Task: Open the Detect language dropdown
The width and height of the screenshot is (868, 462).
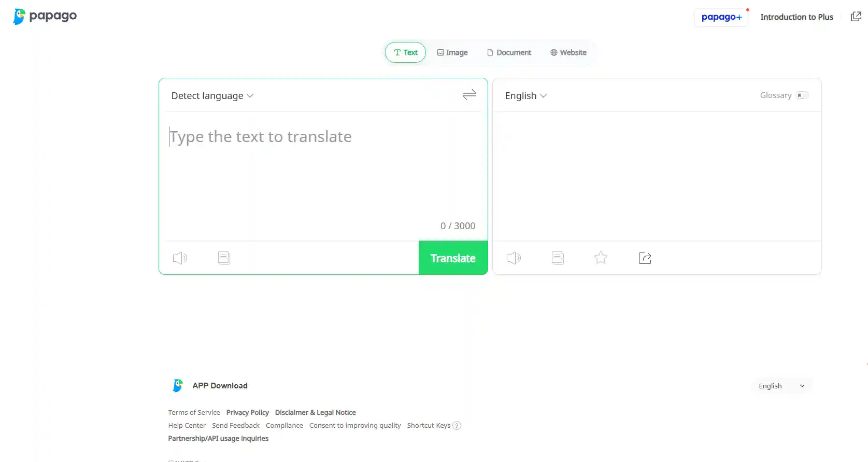Action: click(212, 96)
